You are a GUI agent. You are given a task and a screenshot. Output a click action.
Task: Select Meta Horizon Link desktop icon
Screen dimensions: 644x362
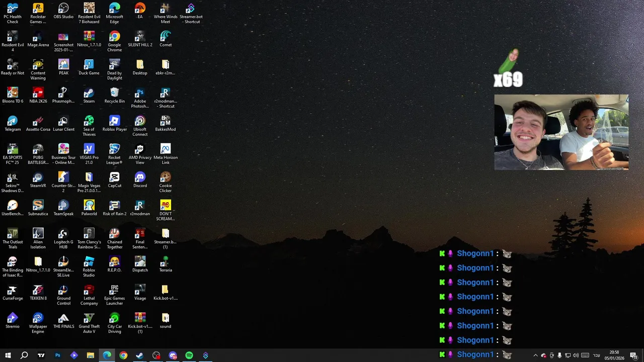pyautogui.click(x=166, y=154)
